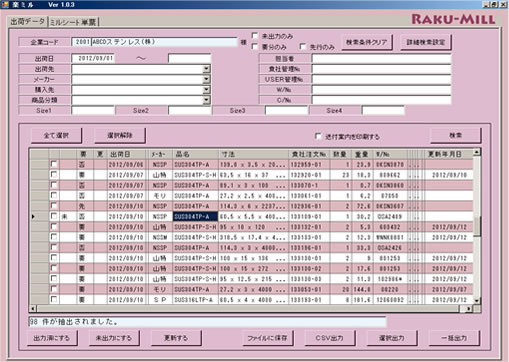Click the 寸法 column header
Viewport: 509px width, 362px height.
(x=253, y=154)
